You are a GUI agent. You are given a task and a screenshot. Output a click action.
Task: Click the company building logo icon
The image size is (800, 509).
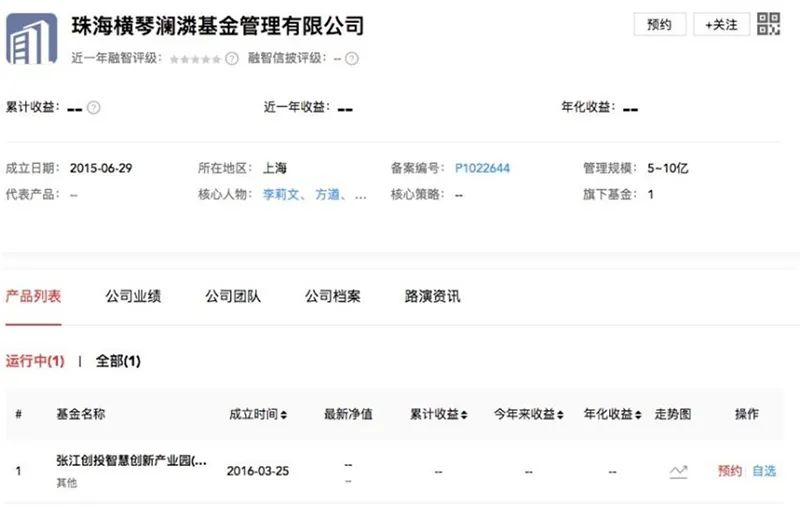(31, 39)
